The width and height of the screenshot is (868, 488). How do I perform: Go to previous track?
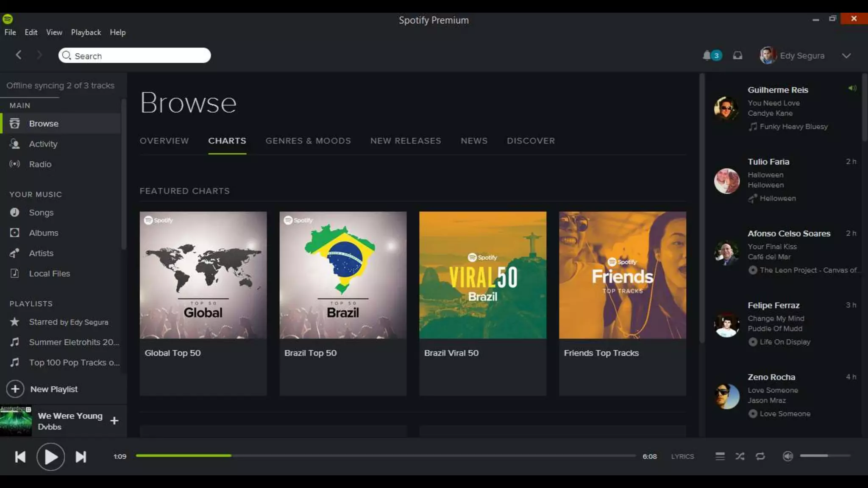pyautogui.click(x=20, y=457)
